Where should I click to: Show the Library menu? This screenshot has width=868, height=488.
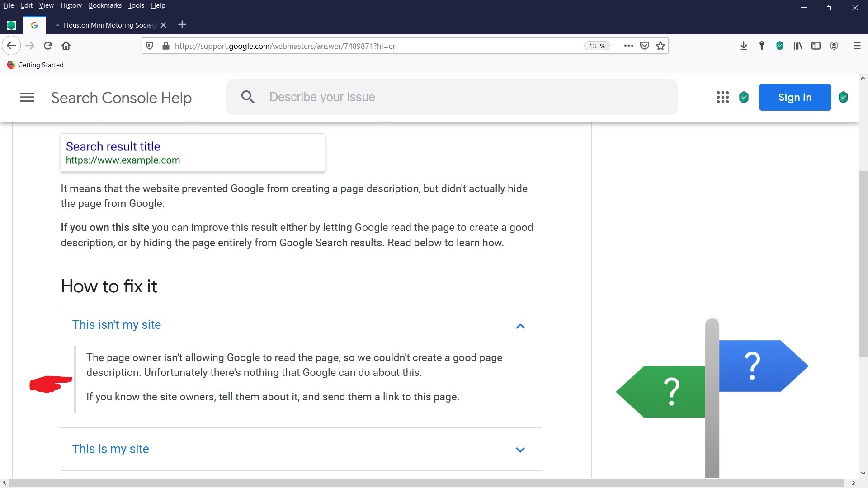click(x=798, y=46)
